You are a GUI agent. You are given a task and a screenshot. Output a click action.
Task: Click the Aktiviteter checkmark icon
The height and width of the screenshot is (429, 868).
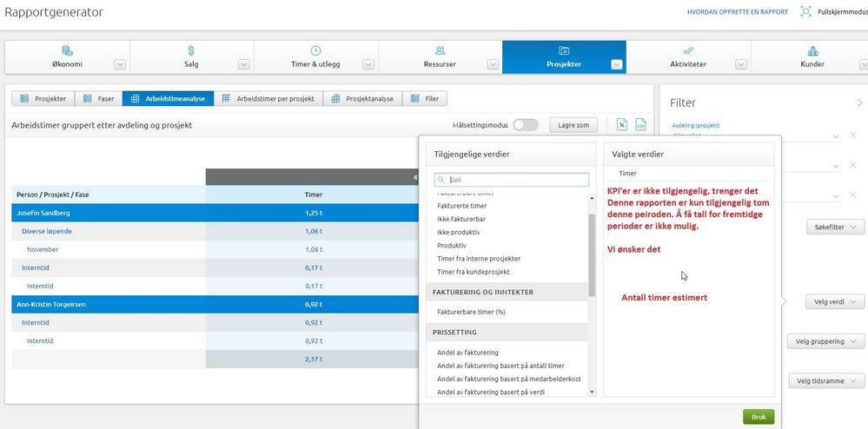click(x=688, y=50)
